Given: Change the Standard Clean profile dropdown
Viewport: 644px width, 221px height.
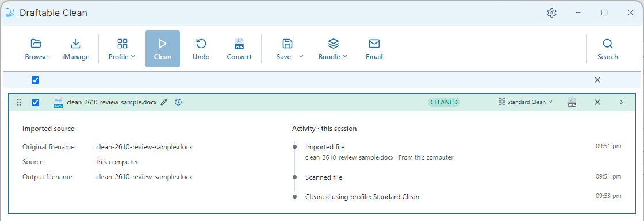Looking at the screenshot, I should [526, 102].
